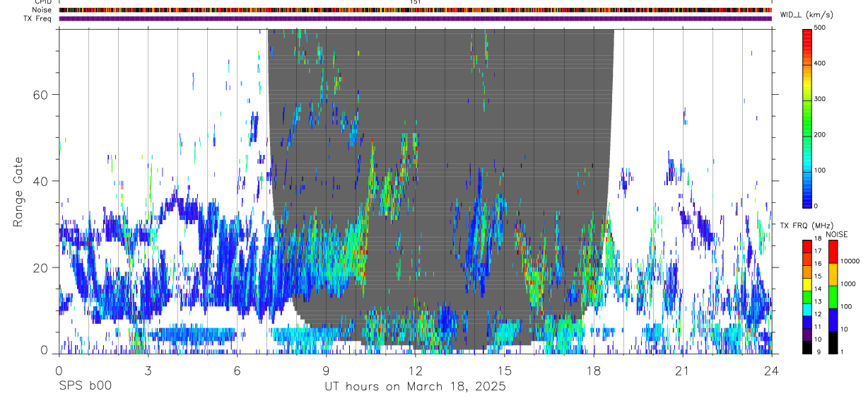868x401 pixels.
Task: Click the hour '6' tick on time axis
Action: (x=237, y=370)
